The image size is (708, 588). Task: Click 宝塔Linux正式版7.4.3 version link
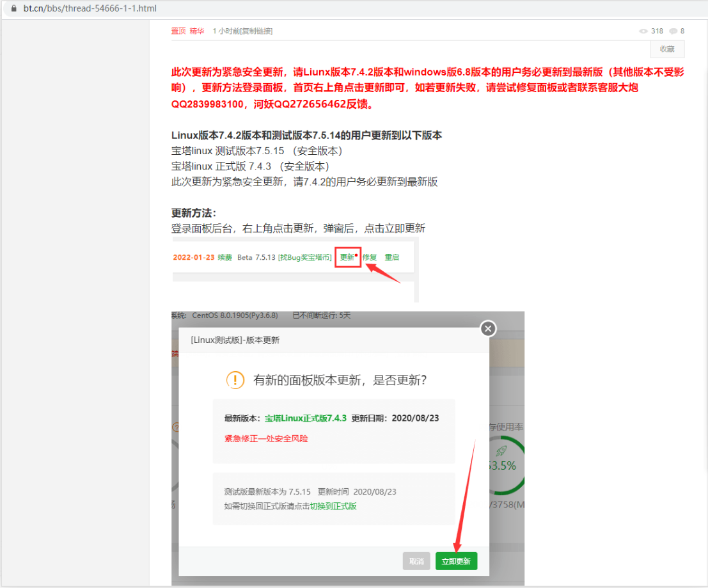(x=305, y=418)
